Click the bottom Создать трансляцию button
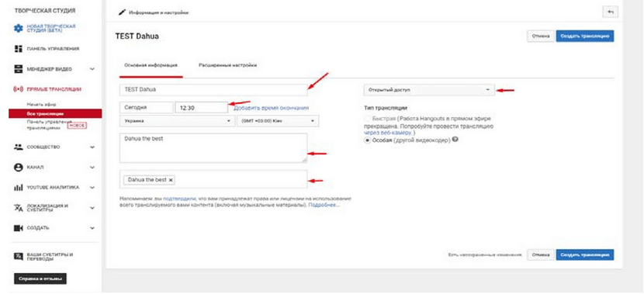Viewport: 644px width, 294px height. (x=585, y=254)
